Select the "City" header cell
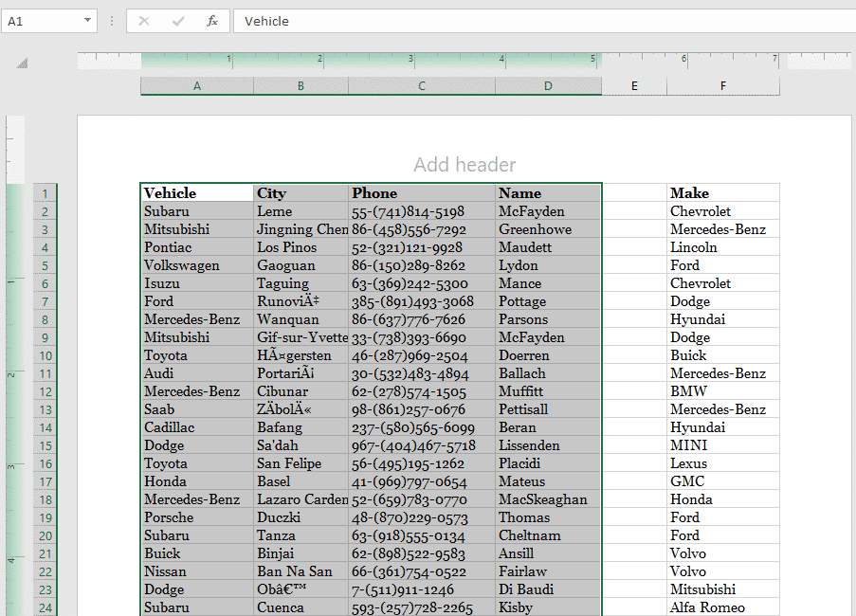856x616 pixels. (301, 193)
